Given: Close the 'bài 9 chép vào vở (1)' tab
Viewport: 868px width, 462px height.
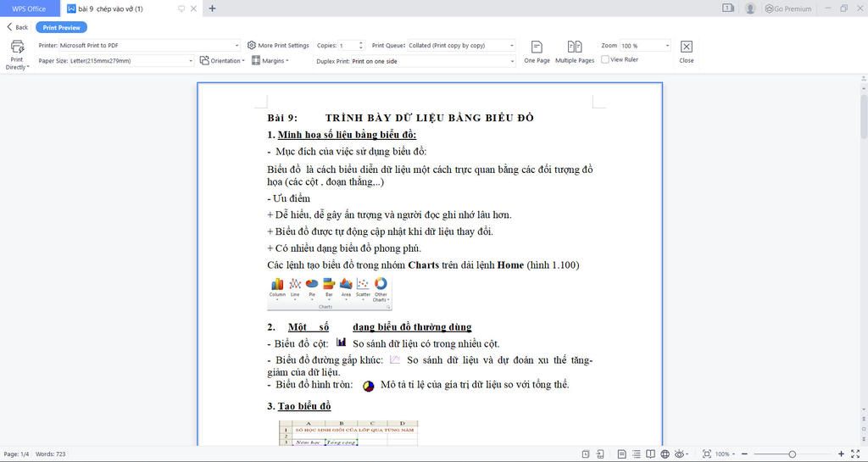Looking at the screenshot, I should tap(193, 8).
